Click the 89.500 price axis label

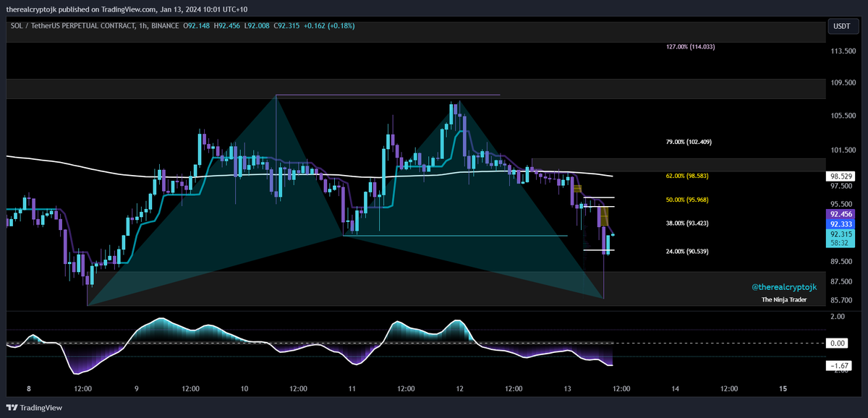pyautogui.click(x=842, y=263)
